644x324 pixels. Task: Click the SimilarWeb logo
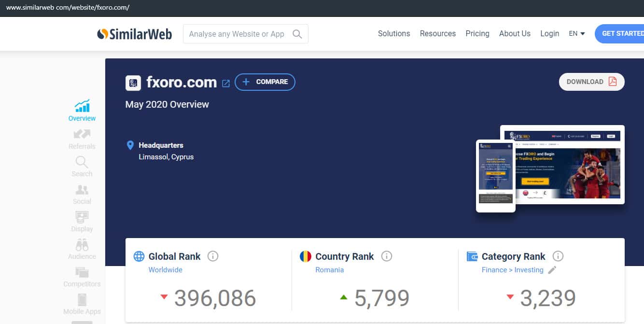(x=134, y=34)
